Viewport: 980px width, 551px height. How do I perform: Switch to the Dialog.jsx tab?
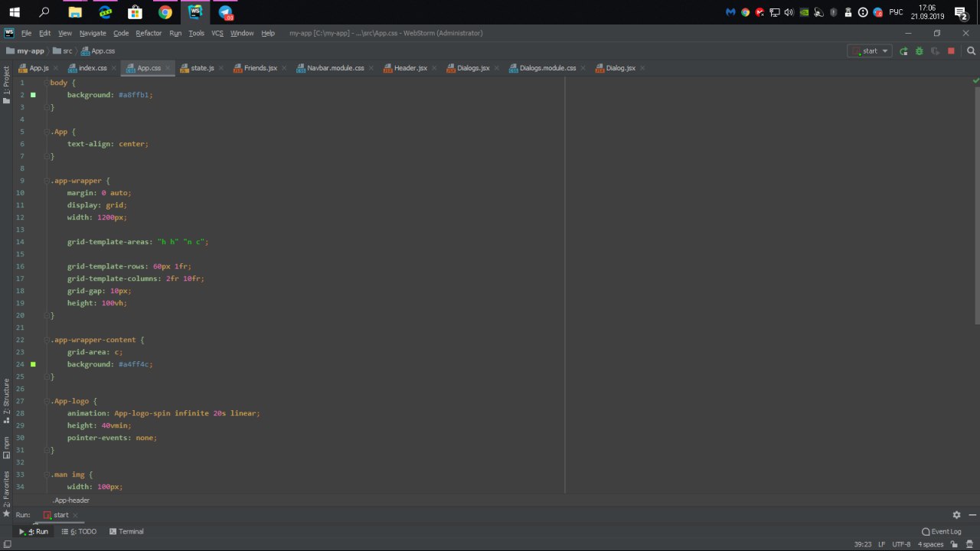(x=620, y=68)
